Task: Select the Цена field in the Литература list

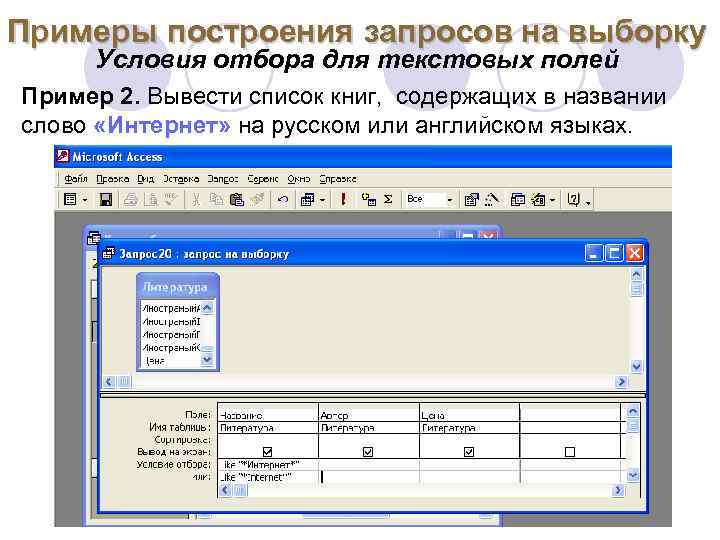Action: coord(155,361)
